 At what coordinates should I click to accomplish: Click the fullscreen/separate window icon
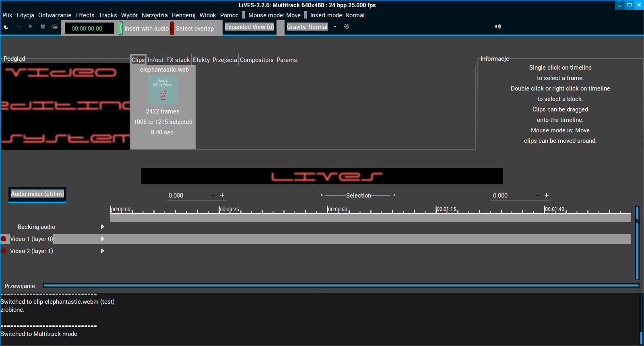tap(6, 27)
